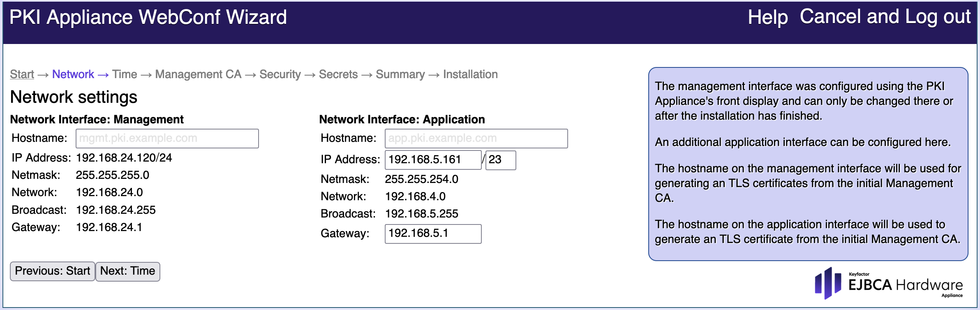Select the Installation step in breadcrumb

click(x=470, y=74)
